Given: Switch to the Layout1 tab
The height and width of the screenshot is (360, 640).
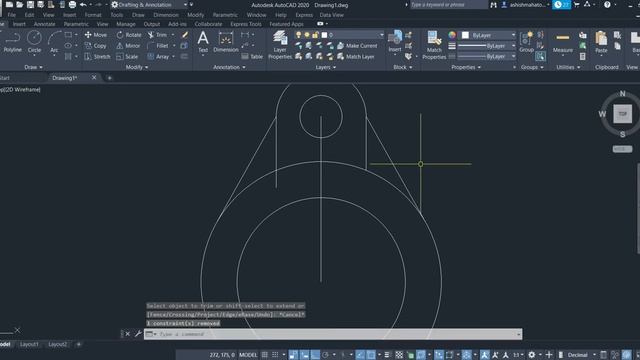Looking at the screenshot, I should tap(29, 344).
